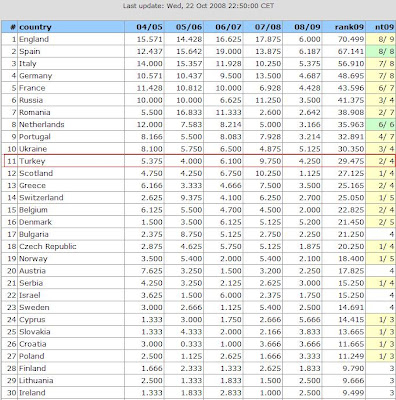The height and width of the screenshot is (400, 396).
Task: Click Denmark's rank09 value 21.450
Action: (x=351, y=222)
